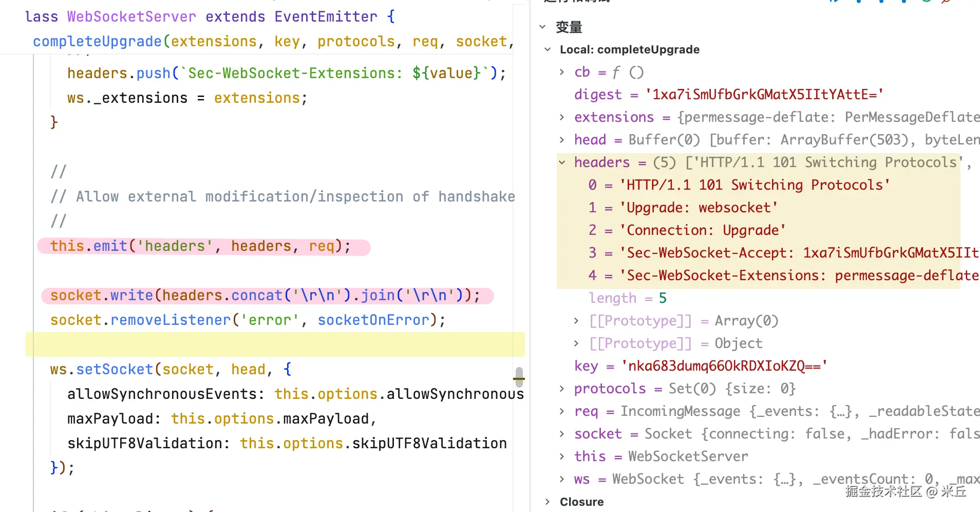Expand the [[Prototype]] Object entry
Screen dimensions: 980x512
coord(576,343)
